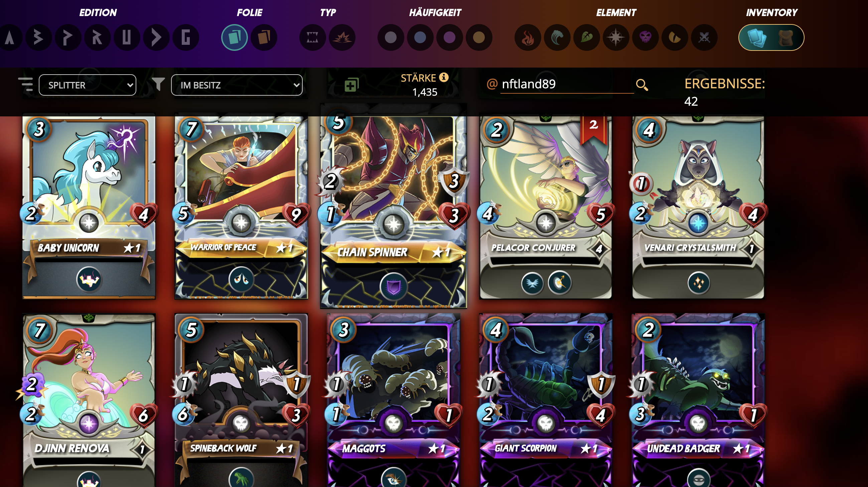868x487 pixels.
Task: Click the nftland89 player name field
Action: [x=567, y=84]
